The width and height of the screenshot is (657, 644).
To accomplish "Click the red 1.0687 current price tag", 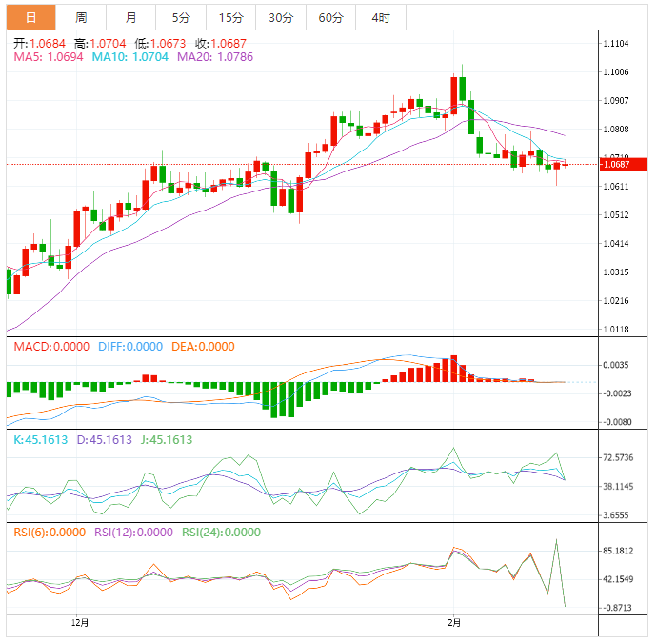I will tap(624, 164).
